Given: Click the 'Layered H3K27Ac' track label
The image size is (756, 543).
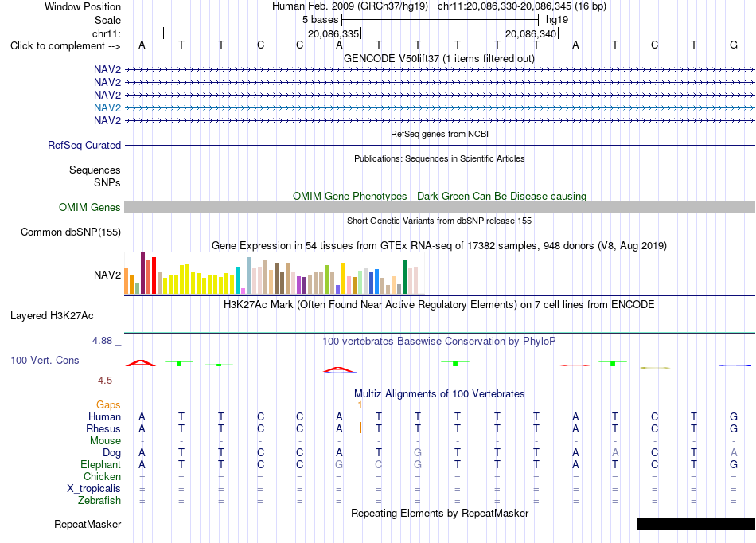Looking at the screenshot, I should (52, 316).
